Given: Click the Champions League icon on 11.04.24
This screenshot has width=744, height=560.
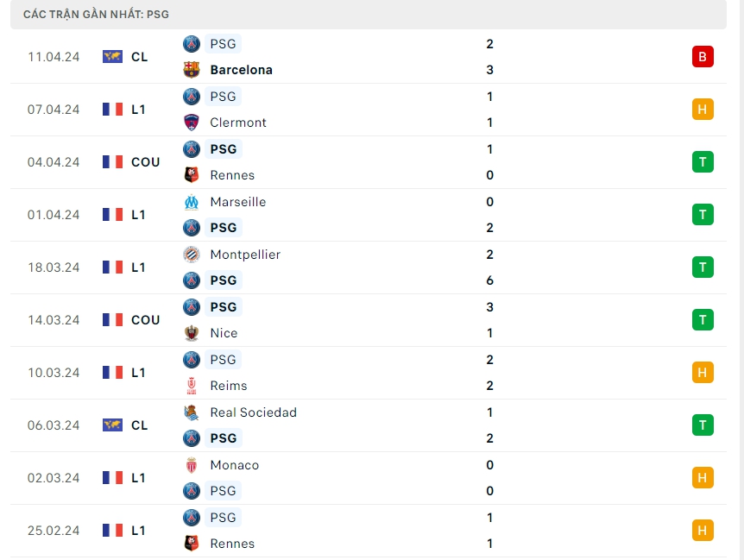Looking at the screenshot, I should point(112,57).
